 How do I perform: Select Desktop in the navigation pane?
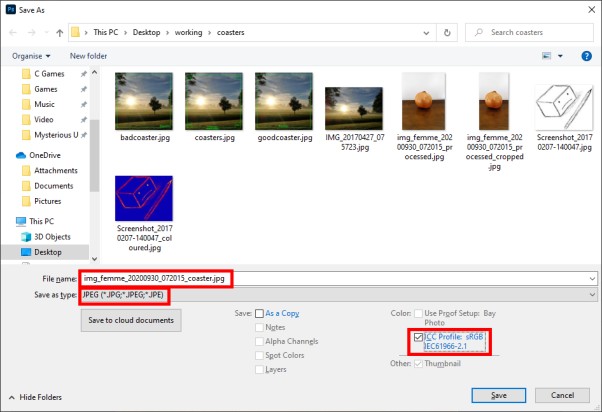point(48,252)
